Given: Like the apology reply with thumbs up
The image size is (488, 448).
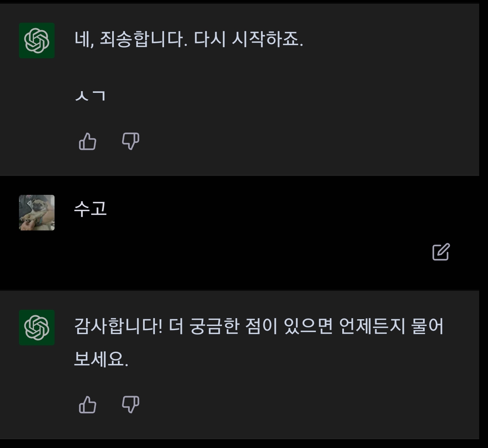Looking at the screenshot, I should click(x=87, y=141).
